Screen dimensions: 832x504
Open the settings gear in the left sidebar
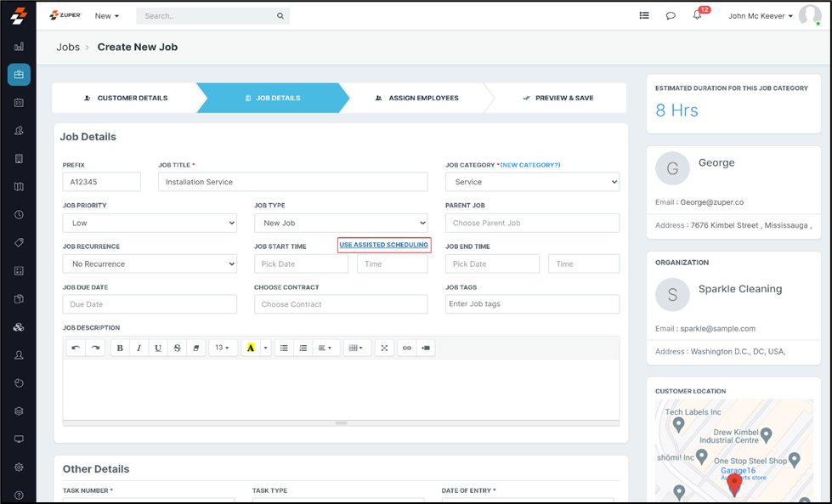[x=19, y=467]
